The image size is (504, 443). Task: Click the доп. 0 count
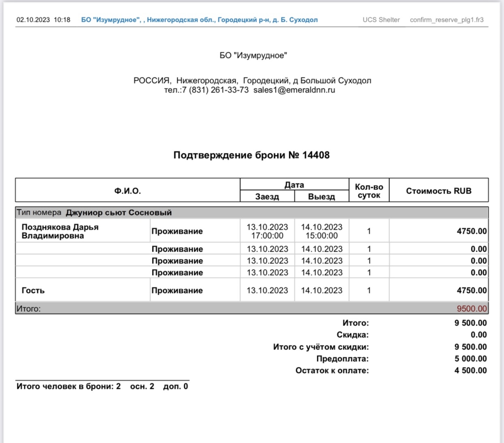(175, 386)
